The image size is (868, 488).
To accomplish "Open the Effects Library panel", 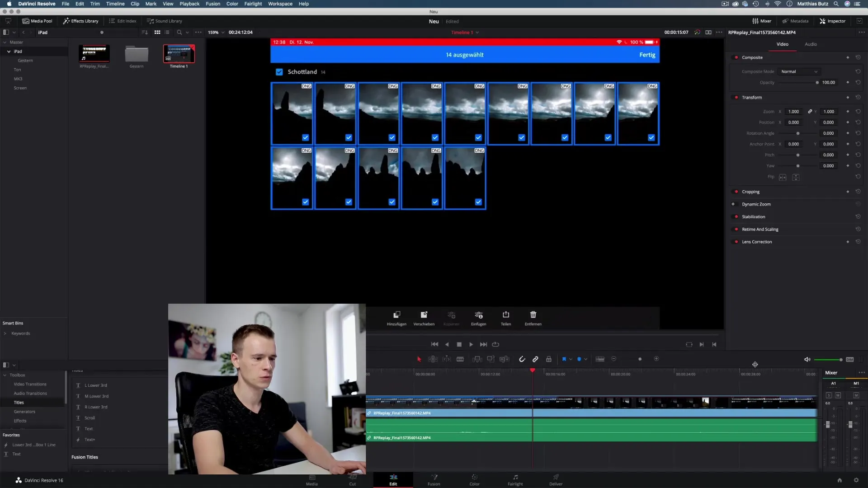I will click(x=80, y=21).
